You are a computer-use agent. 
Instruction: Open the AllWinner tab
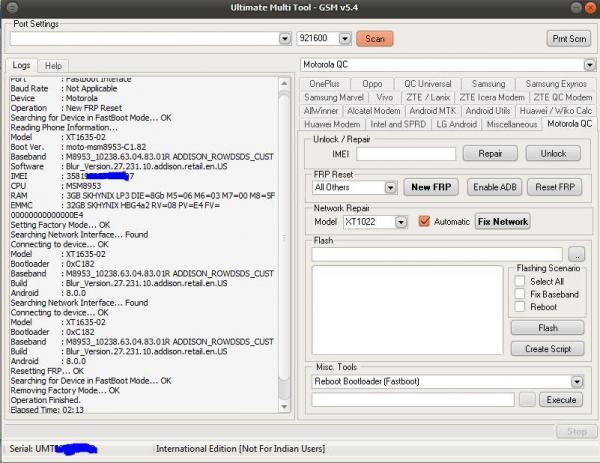pos(321,111)
